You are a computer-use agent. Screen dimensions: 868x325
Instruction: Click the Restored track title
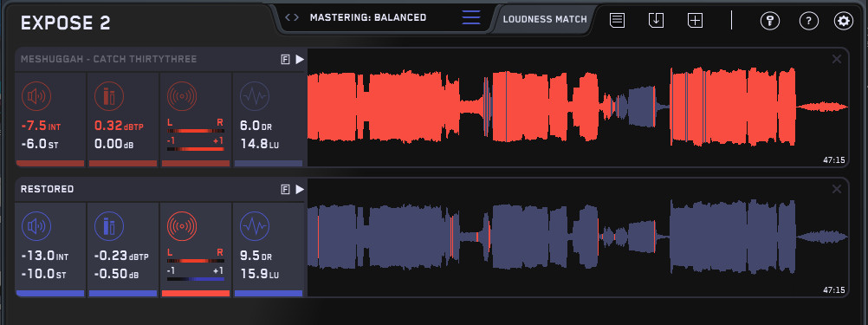(x=47, y=189)
